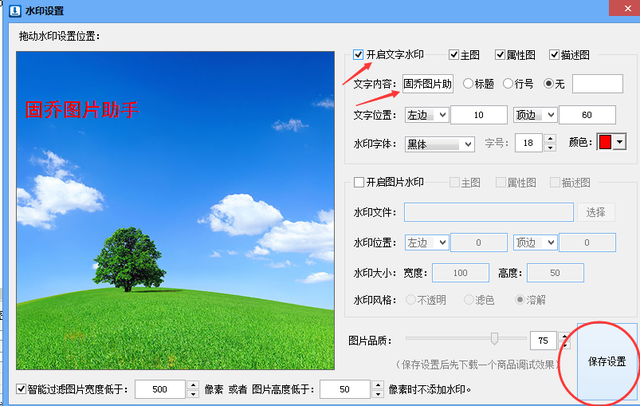Uncheck the 开启文字水印 checkbox
This screenshot has height=406, width=640.
click(x=358, y=54)
